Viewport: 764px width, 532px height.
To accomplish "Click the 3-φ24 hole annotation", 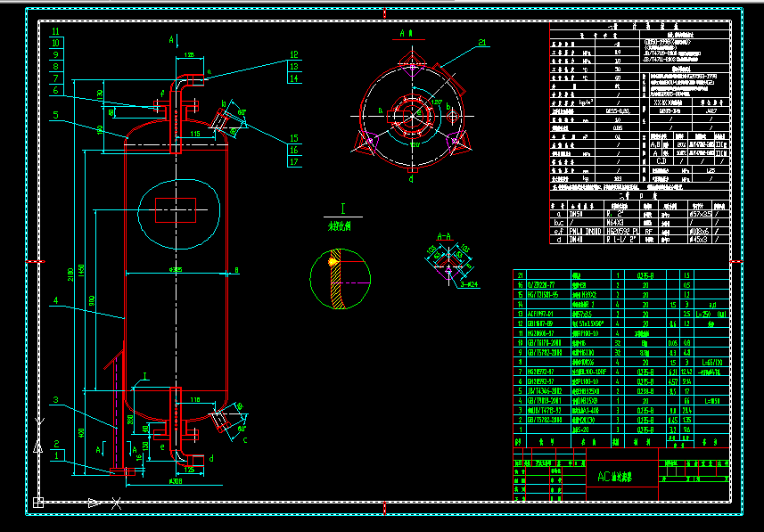I will point(470,284).
